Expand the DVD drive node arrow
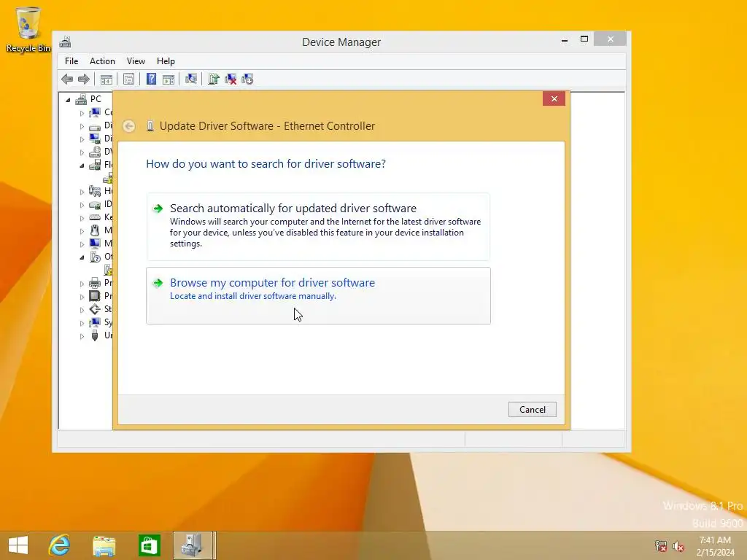This screenshot has height=560, width=747. coord(82,152)
